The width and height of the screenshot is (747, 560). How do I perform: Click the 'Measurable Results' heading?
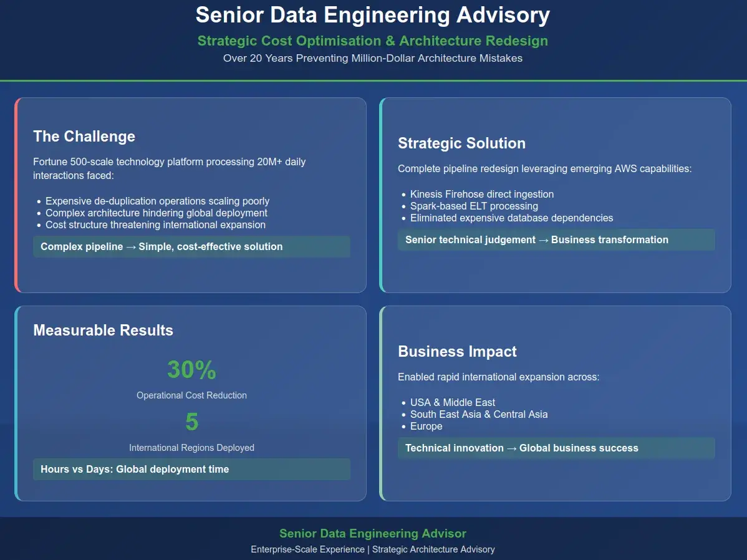(103, 331)
